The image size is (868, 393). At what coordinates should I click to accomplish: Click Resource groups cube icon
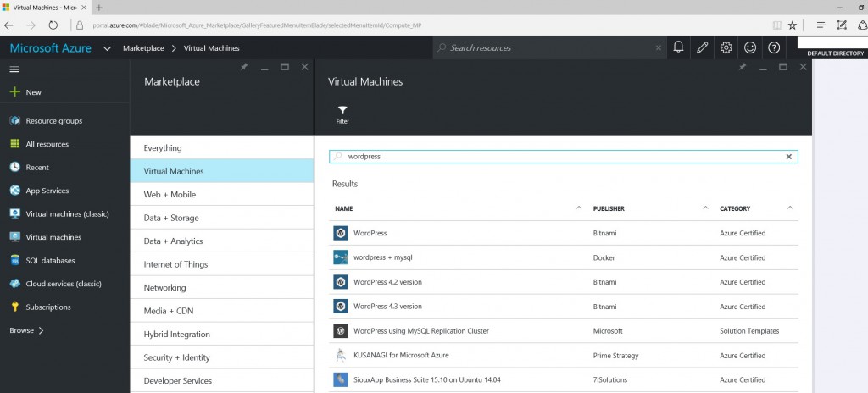coord(15,120)
